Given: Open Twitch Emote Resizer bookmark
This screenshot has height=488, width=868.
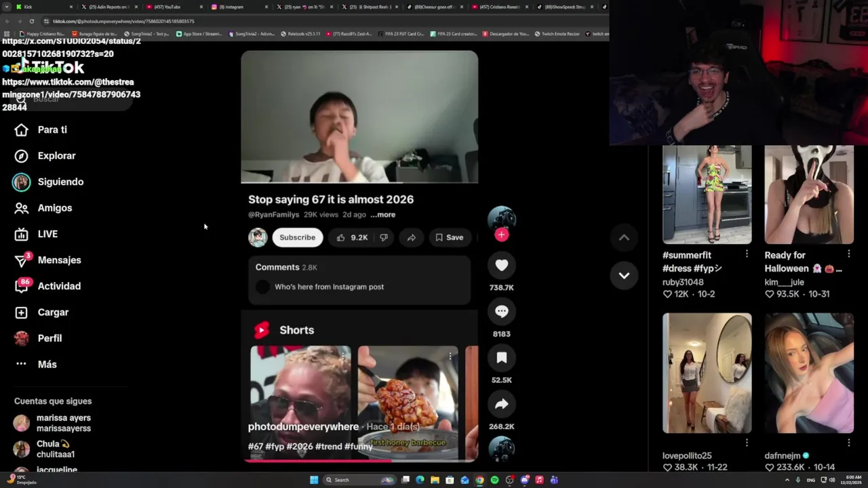Looking at the screenshot, I should 557,33.
